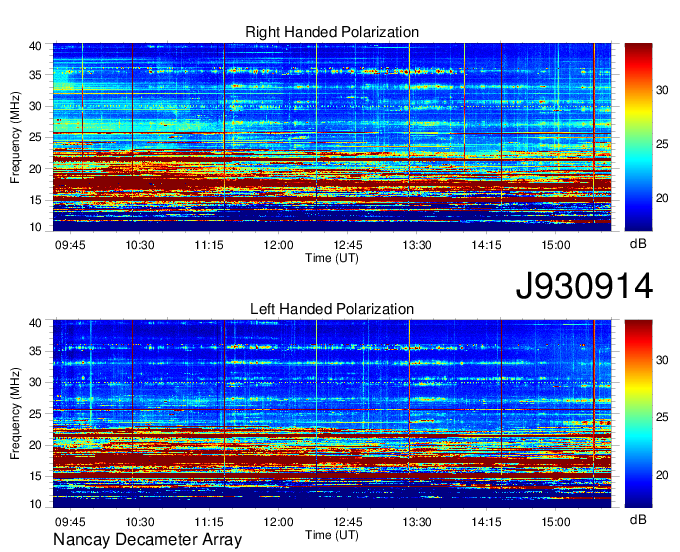The width and height of the screenshot is (680, 552).
Task: Click the 14:15 tick on Left Handed plot
Action: (x=486, y=522)
